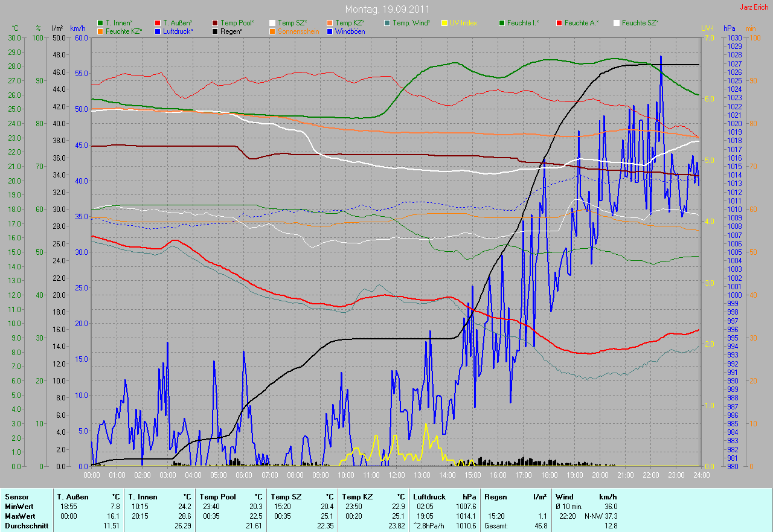Click the yellow UV Index legend marker

(x=444, y=23)
